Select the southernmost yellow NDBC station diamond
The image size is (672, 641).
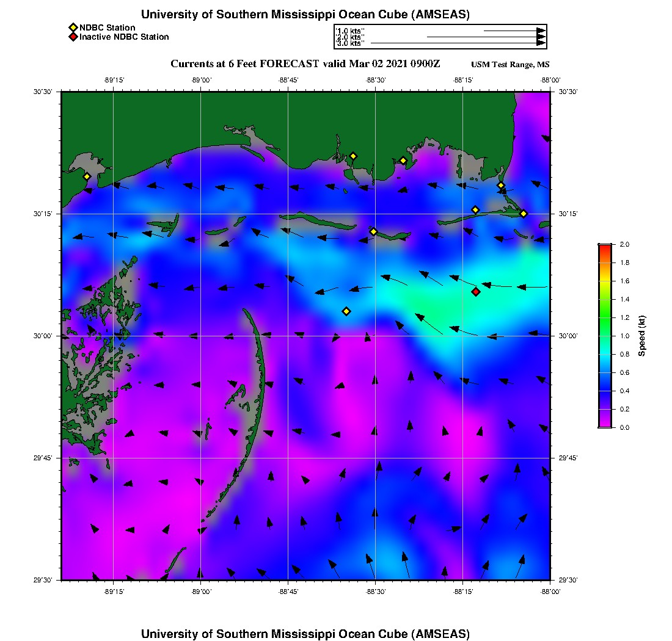coord(346,311)
